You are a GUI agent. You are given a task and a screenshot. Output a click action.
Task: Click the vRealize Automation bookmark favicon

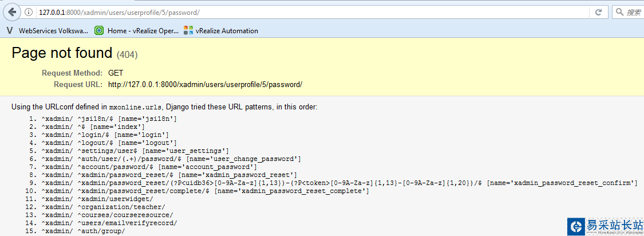(x=188, y=30)
